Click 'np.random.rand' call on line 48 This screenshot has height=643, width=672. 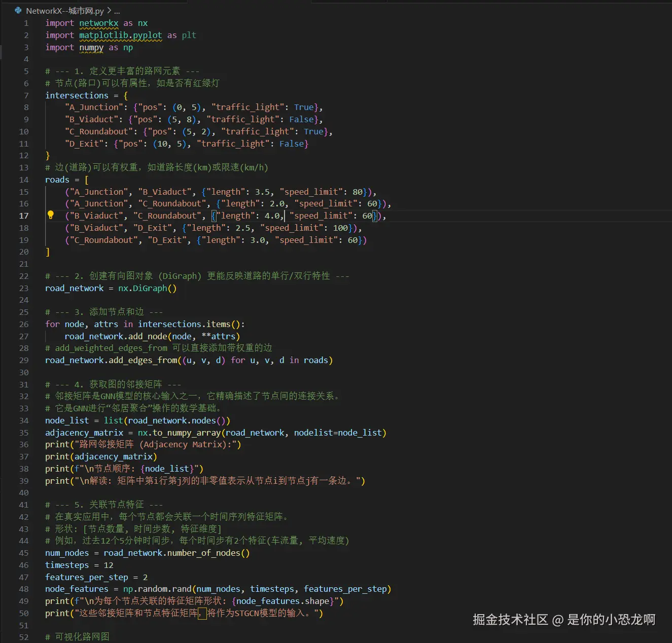point(157,589)
